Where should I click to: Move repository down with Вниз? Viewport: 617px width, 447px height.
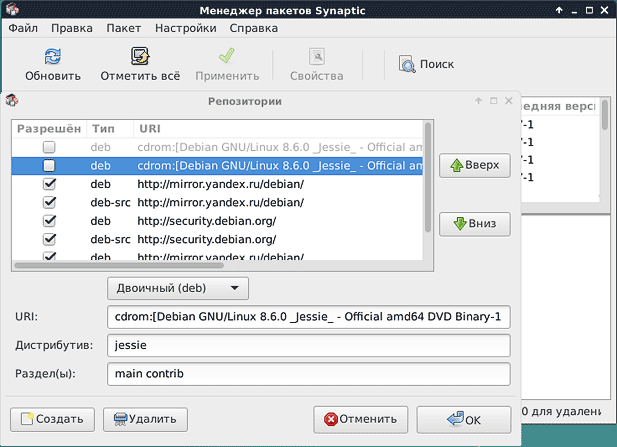coord(475,224)
